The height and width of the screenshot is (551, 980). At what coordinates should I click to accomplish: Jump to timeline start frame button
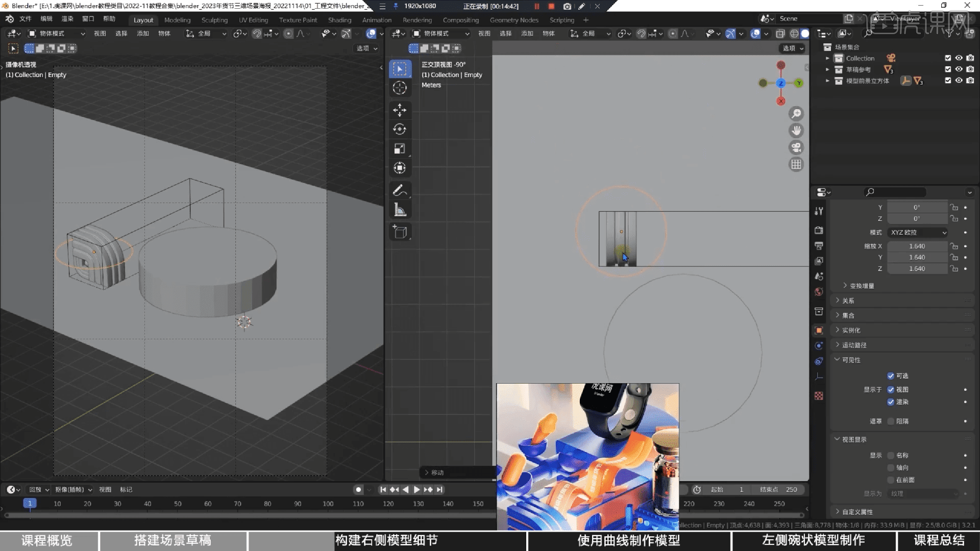click(x=383, y=490)
